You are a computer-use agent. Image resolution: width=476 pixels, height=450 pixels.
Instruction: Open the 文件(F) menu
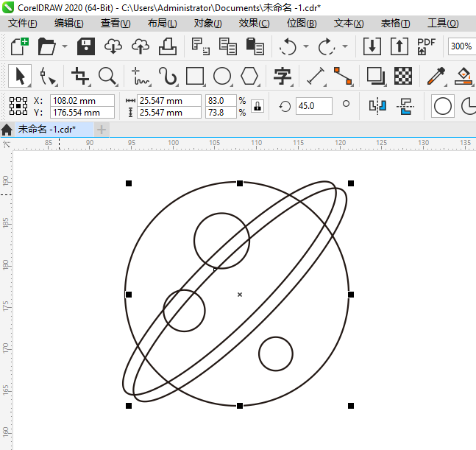tap(23, 24)
